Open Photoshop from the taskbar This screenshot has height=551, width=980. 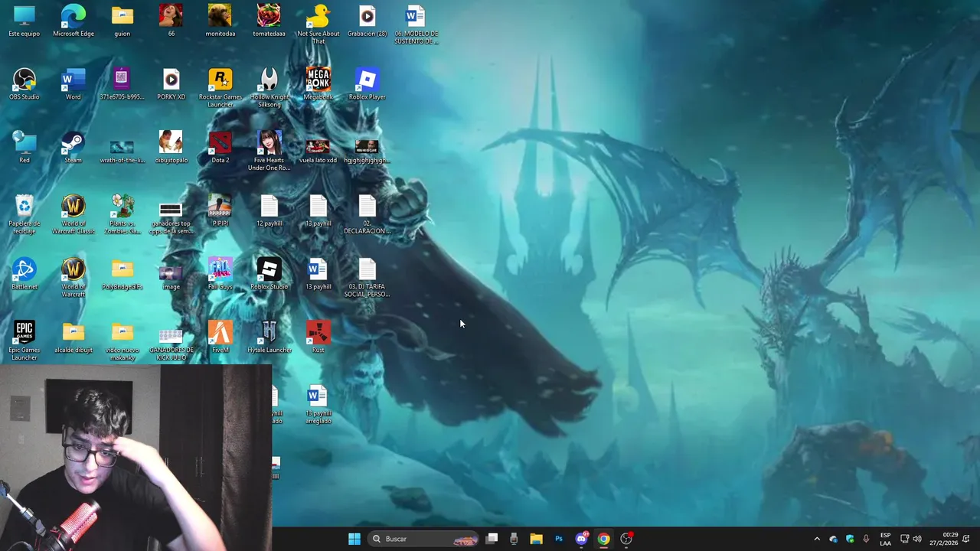pyautogui.click(x=559, y=539)
